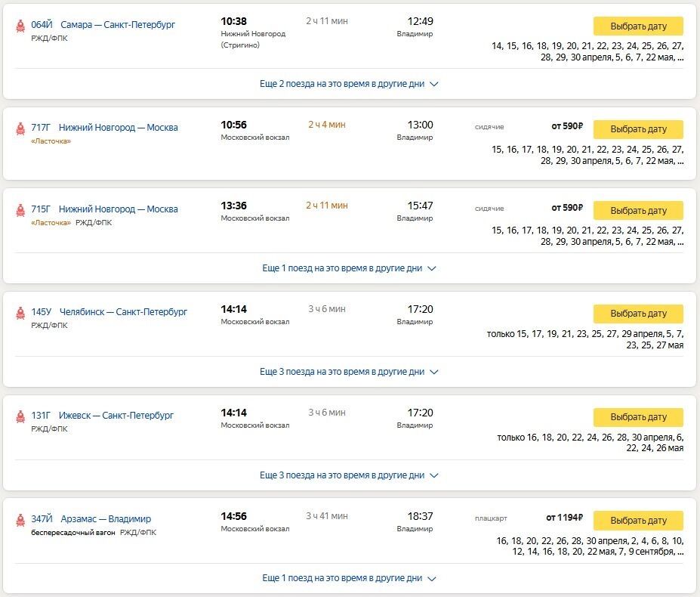The image size is (700, 597).
Task: Choose date for 717Г train at 10:56
Action: pyautogui.click(x=638, y=129)
